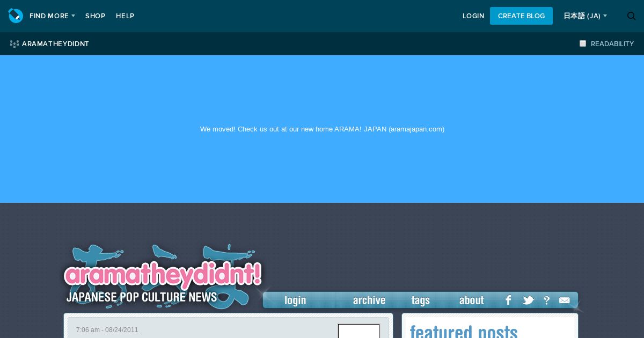Select the tags tab

(421, 300)
